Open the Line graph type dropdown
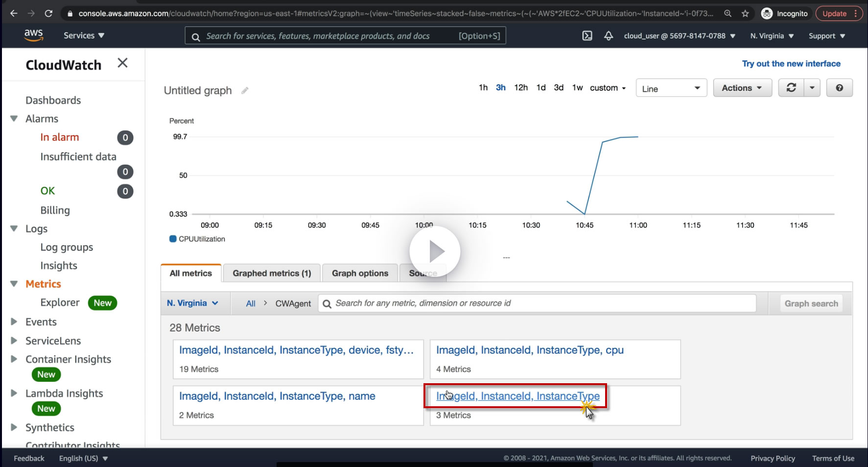 (x=671, y=88)
